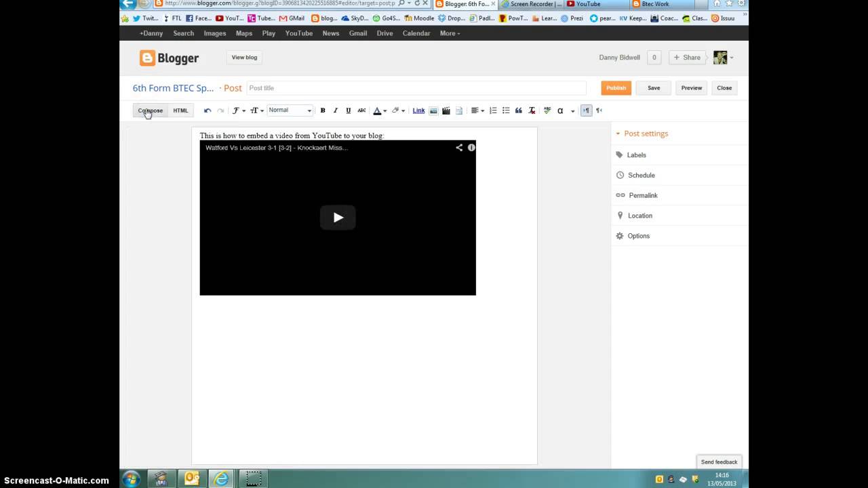
Task: Close the post editor
Action: click(724, 88)
